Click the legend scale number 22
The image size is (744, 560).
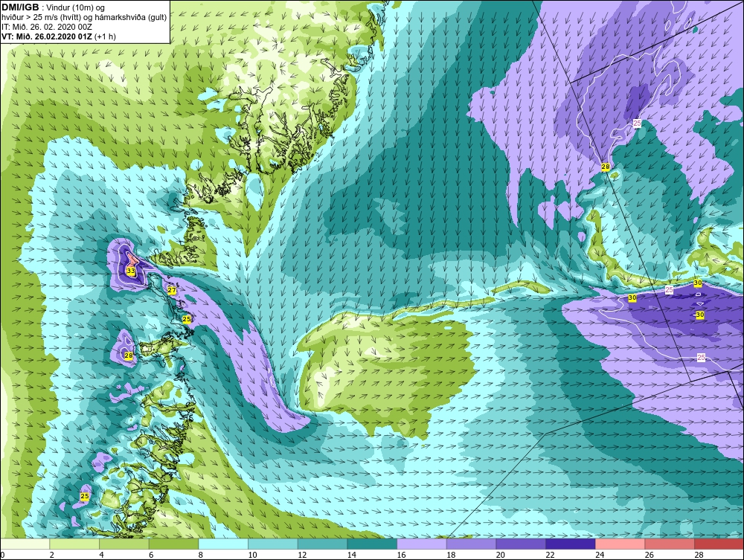[x=550, y=555]
